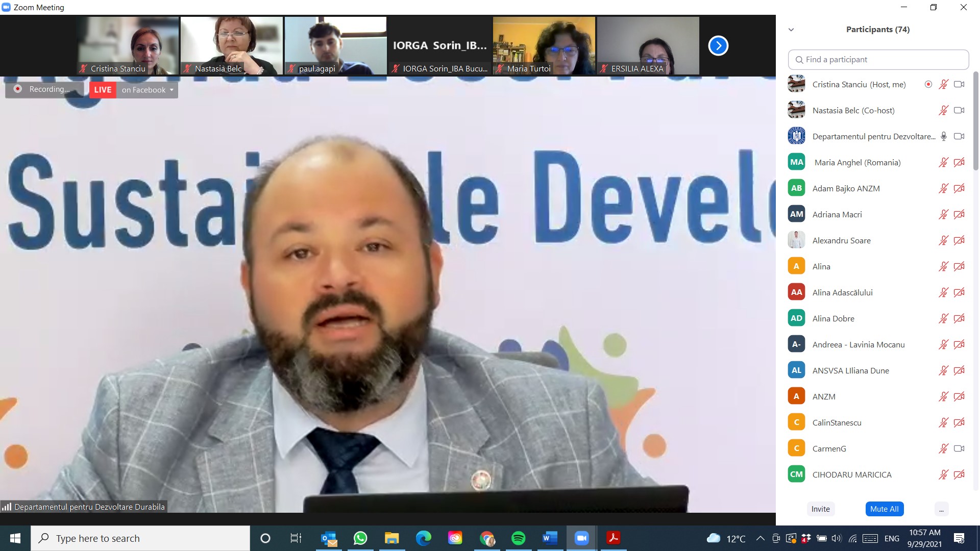Collapse the Participants panel chevron
The width and height of the screenshot is (980, 551).
click(791, 30)
